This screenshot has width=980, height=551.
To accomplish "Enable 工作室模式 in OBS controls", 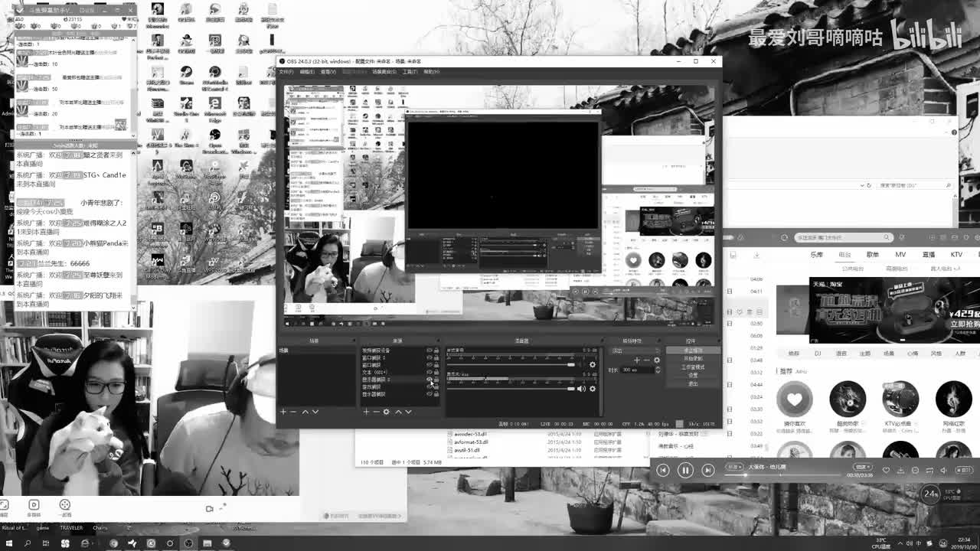I will tap(693, 367).
